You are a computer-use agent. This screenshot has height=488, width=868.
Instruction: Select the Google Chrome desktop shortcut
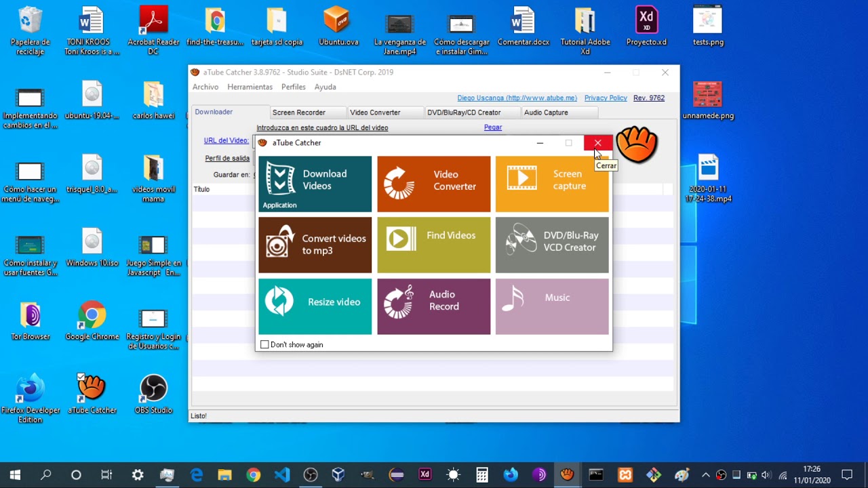pyautogui.click(x=92, y=322)
